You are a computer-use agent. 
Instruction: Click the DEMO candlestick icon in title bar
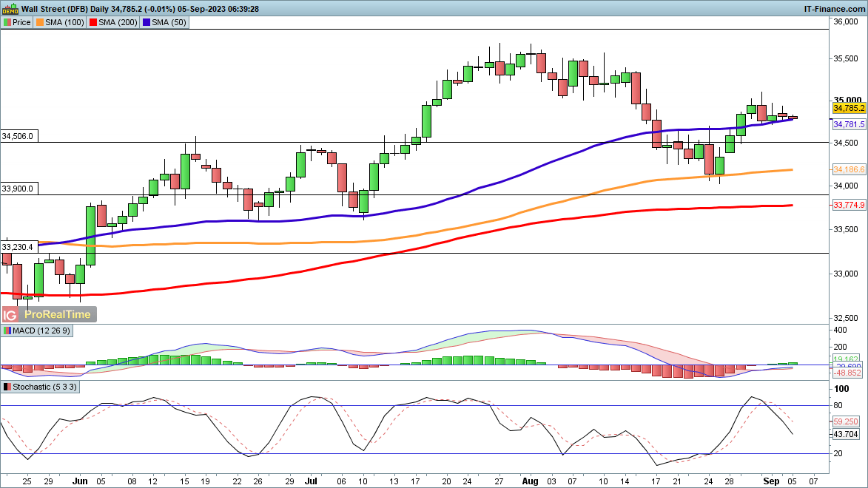click(x=10, y=8)
